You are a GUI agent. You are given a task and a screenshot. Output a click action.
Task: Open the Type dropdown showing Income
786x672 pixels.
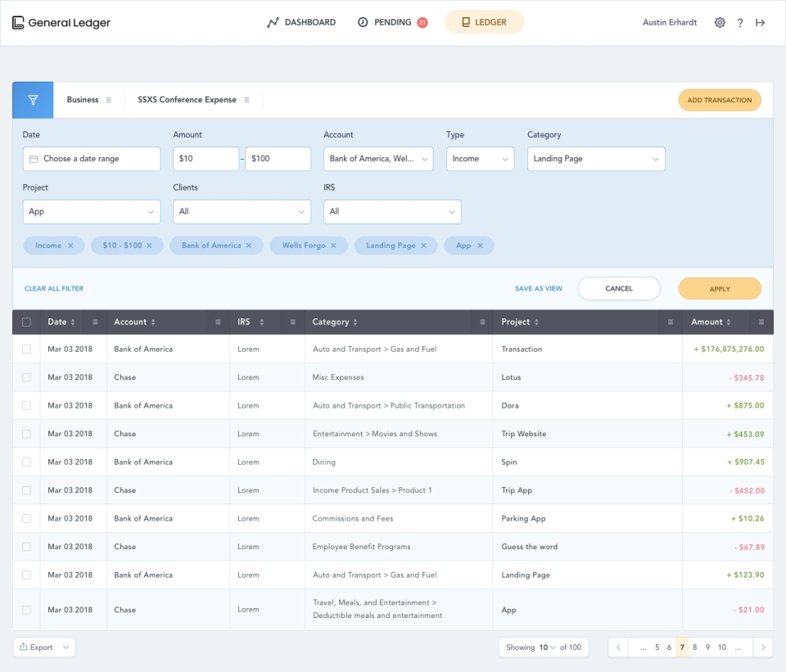pos(480,158)
